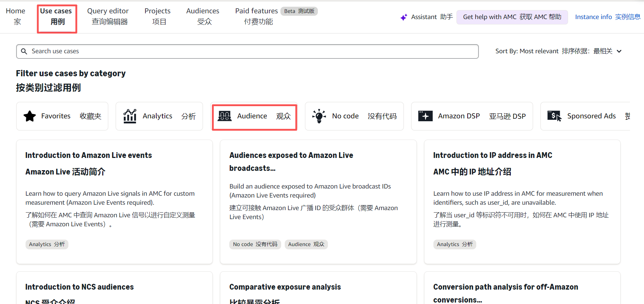This screenshot has height=304, width=644.
Task: Click the No code lightbulb icon
Action: pyautogui.click(x=319, y=116)
